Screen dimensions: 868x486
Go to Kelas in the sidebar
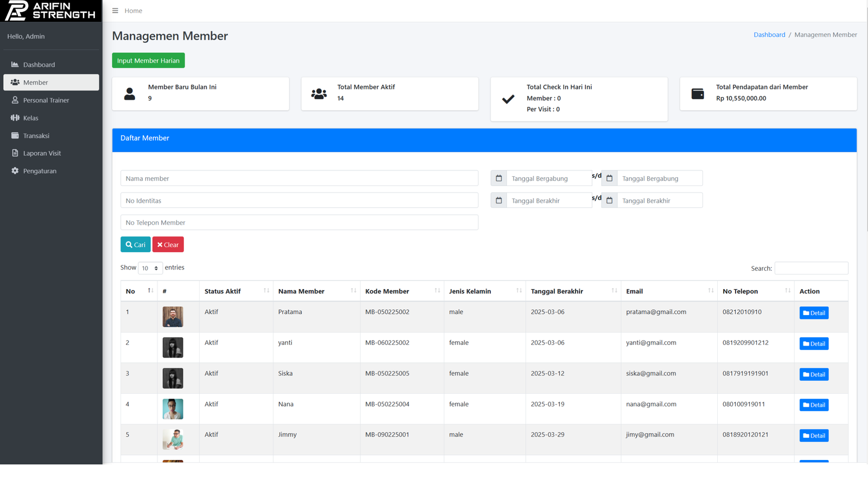pos(51,118)
